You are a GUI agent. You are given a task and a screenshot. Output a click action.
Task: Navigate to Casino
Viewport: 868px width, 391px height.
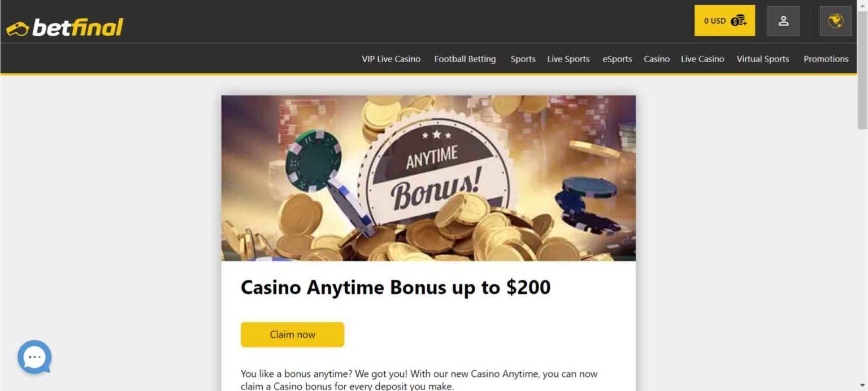657,59
